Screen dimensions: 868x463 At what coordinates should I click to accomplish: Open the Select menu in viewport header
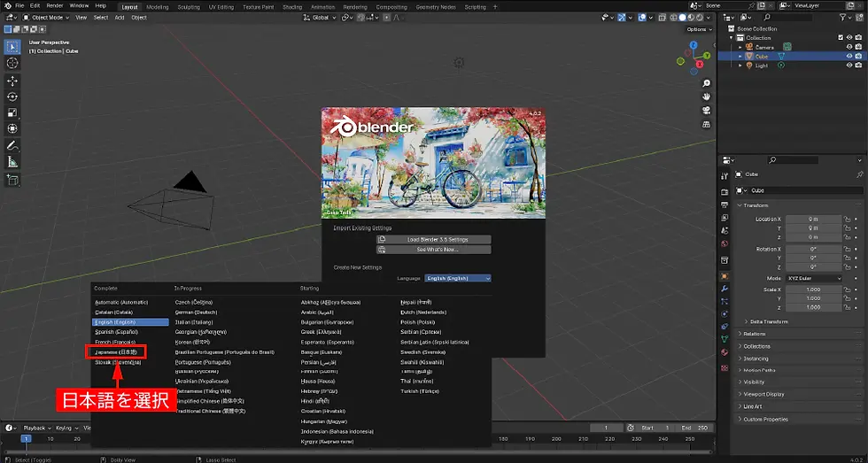point(101,17)
